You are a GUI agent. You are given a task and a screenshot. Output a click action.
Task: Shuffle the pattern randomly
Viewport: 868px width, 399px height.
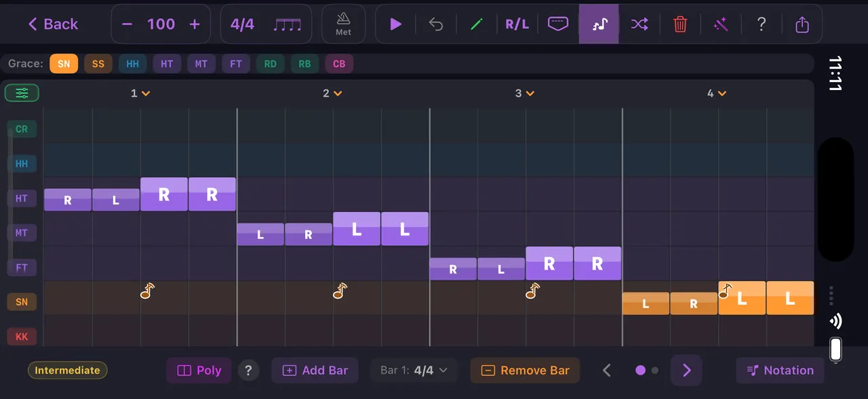pos(639,24)
